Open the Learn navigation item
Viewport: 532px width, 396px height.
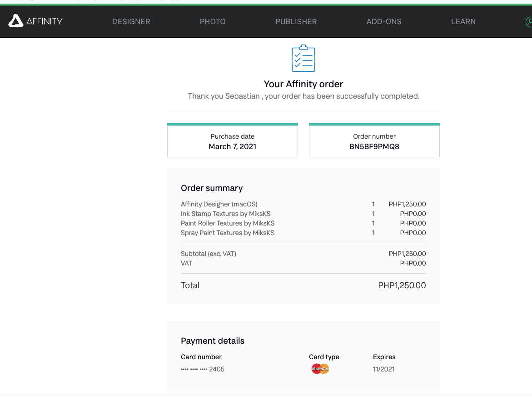[x=463, y=21]
